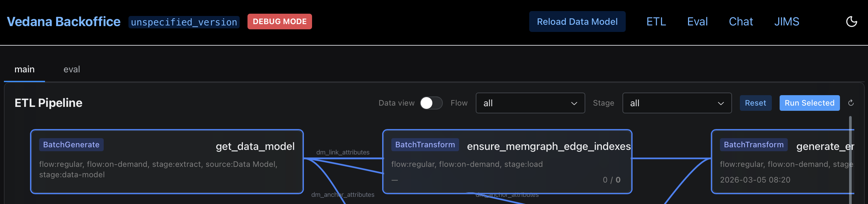
Task: Toggle dark mode moon icon
Action: (851, 22)
